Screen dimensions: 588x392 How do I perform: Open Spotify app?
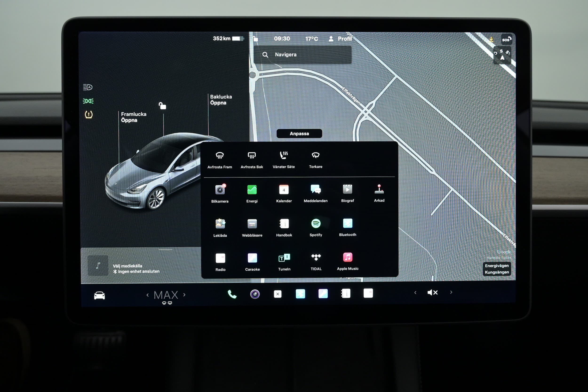tap(315, 226)
